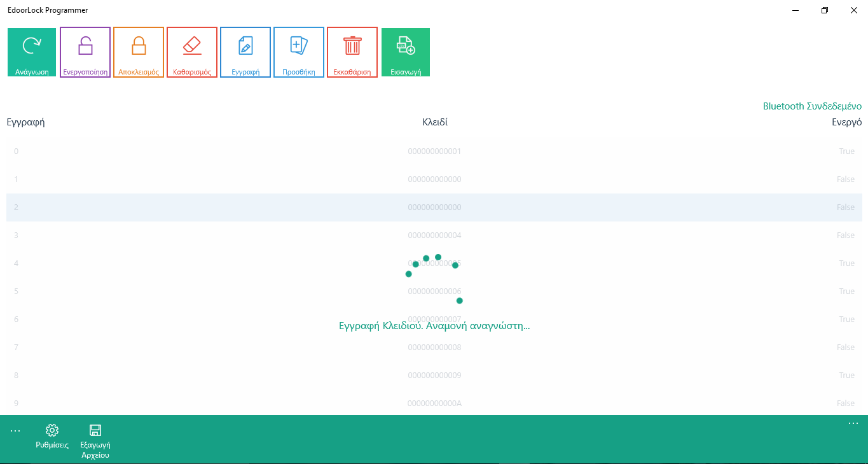Restore down the application window
Screen dimensions: 868x464
pos(825,10)
